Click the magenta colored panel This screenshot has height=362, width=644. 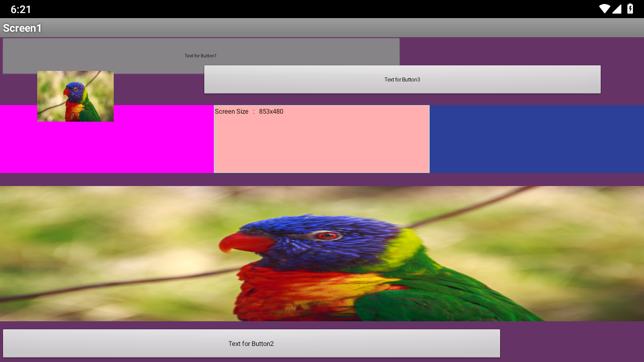(151, 146)
